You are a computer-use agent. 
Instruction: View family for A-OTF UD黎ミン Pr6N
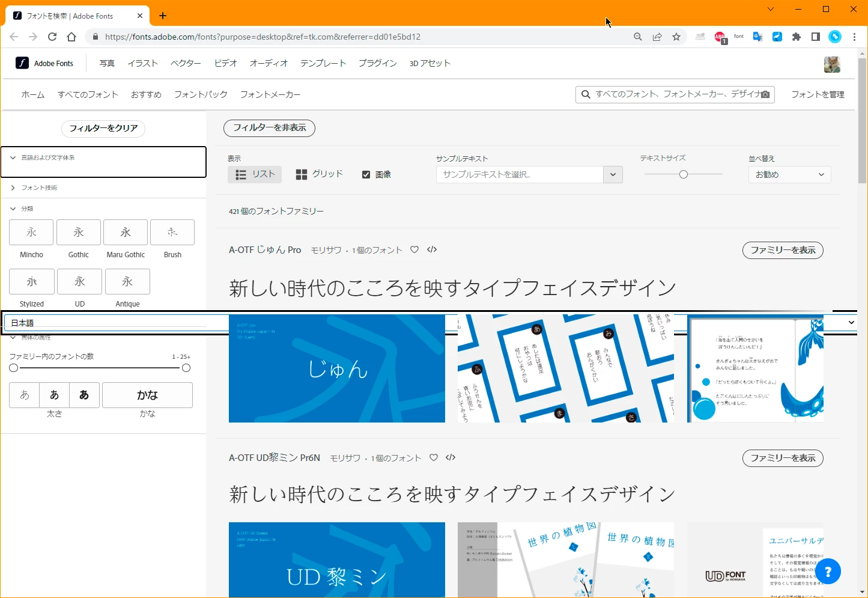[x=783, y=458]
